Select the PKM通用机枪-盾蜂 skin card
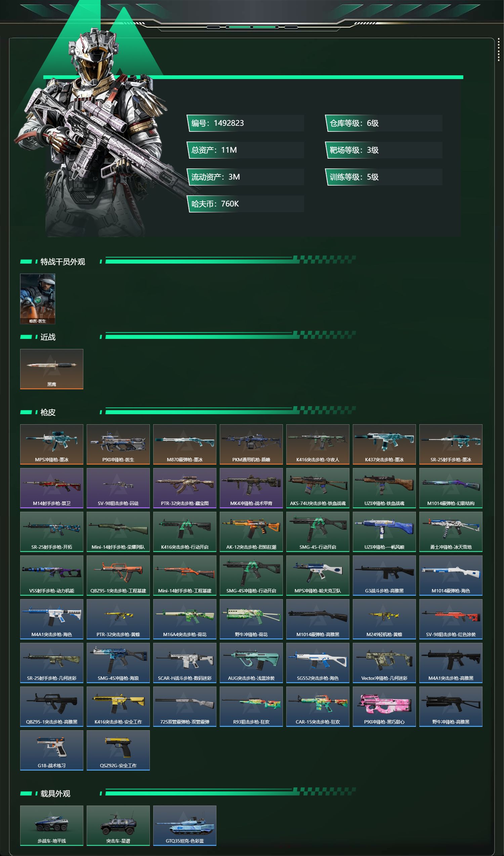 coord(251,444)
